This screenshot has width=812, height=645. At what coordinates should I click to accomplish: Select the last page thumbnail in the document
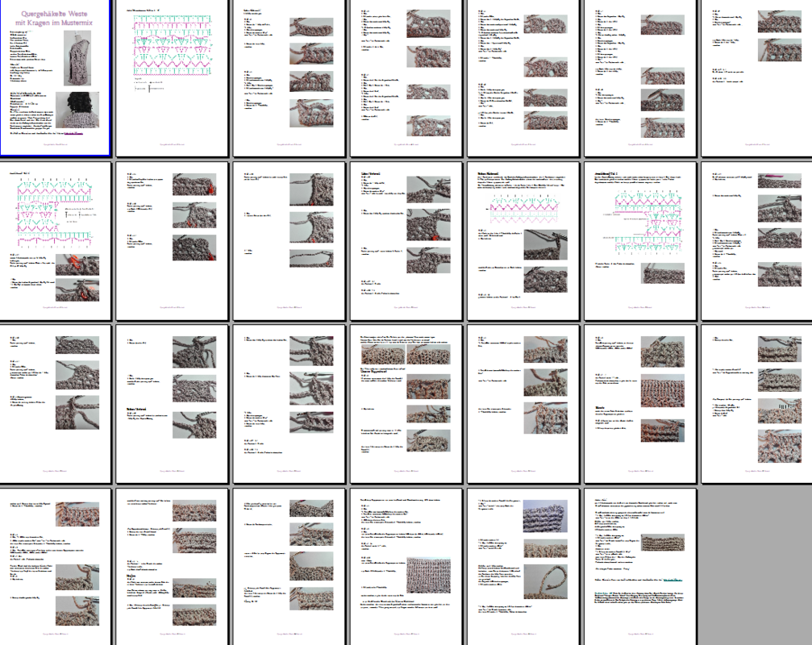click(639, 565)
